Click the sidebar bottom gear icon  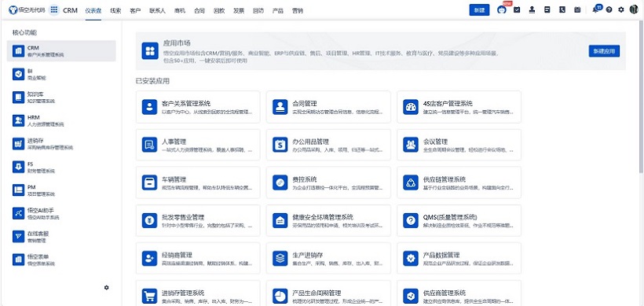coord(106,288)
